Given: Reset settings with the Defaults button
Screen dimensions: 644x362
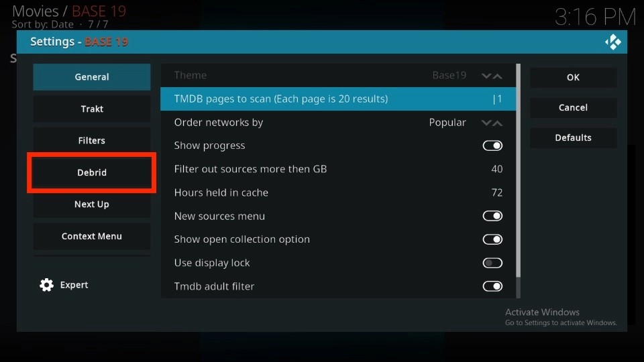Looking at the screenshot, I should pos(573,137).
